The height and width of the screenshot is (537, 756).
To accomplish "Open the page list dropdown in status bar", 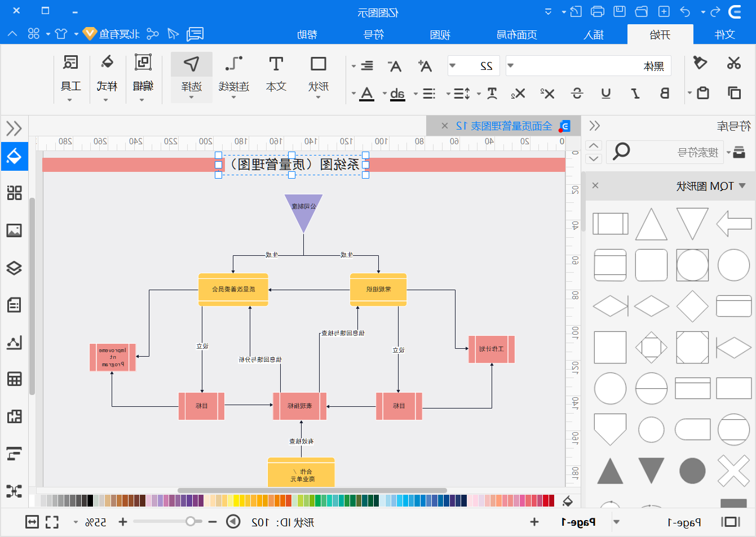I will click(x=617, y=522).
